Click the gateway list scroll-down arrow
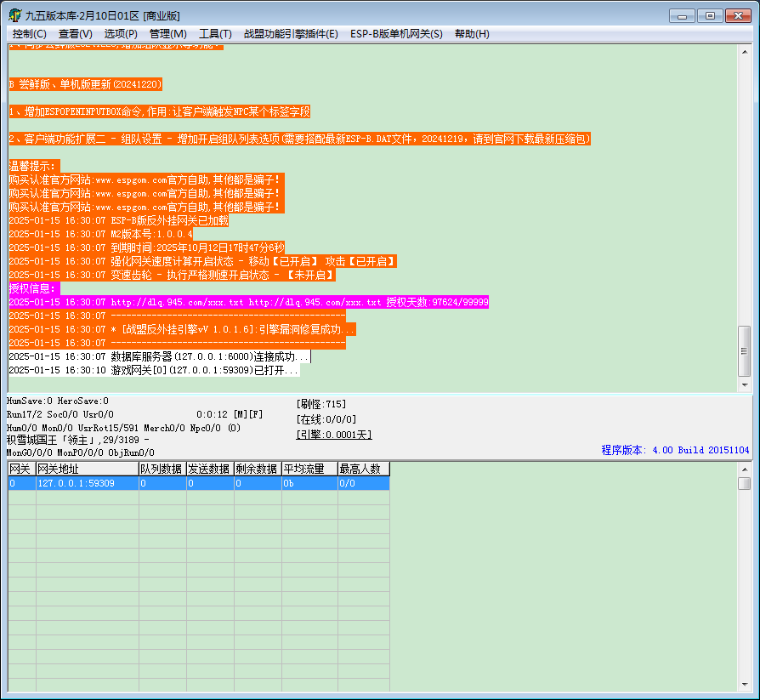The image size is (760, 700). tap(745, 685)
